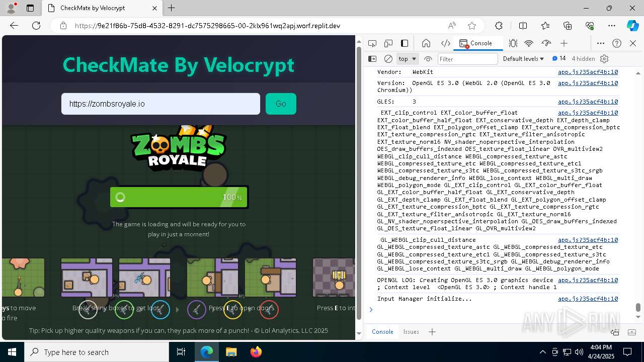Toggle DevTools activity bar sidebar

(x=405, y=43)
